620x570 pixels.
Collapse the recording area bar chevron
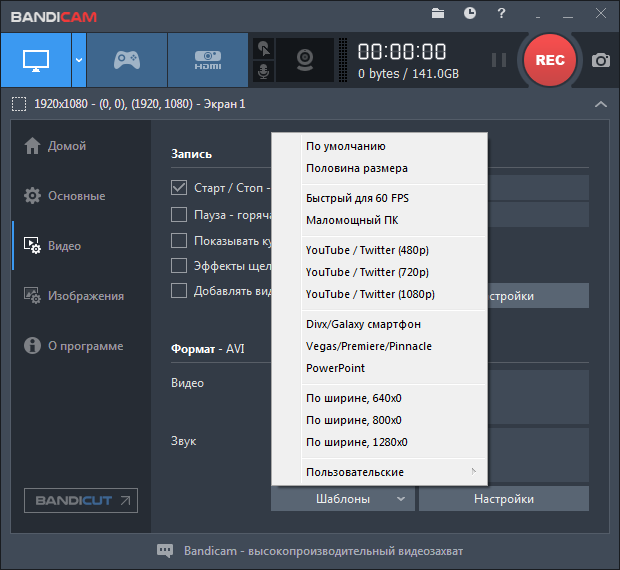coord(600,104)
